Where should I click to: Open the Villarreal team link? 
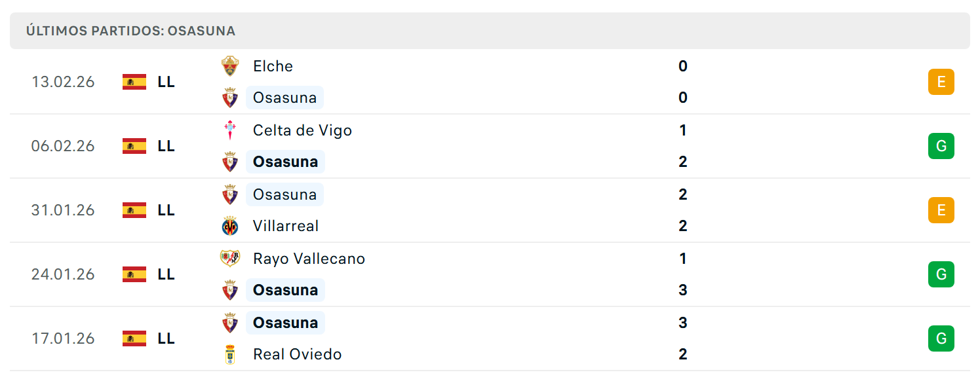pyautogui.click(x=286, y=226)
